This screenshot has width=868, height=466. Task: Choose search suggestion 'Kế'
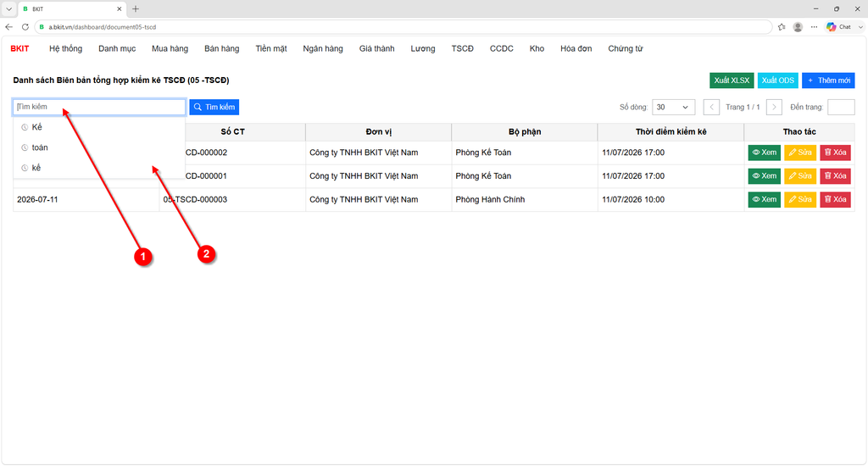tap(99, 127)
